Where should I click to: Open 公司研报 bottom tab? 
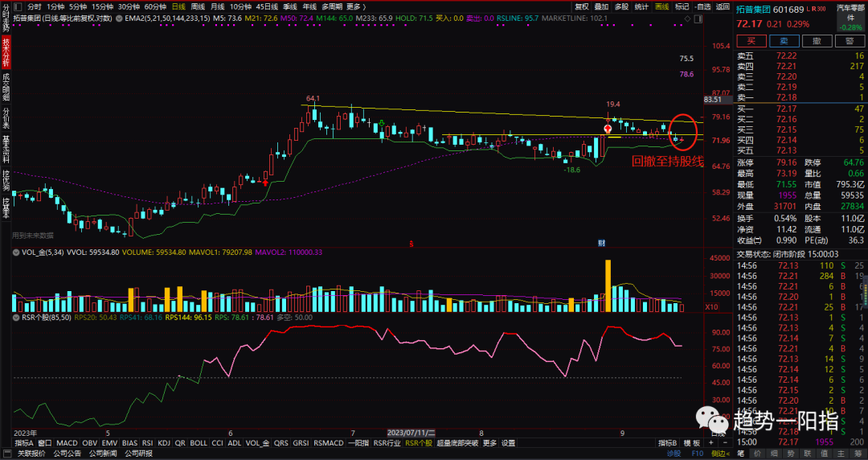(138, 454)
